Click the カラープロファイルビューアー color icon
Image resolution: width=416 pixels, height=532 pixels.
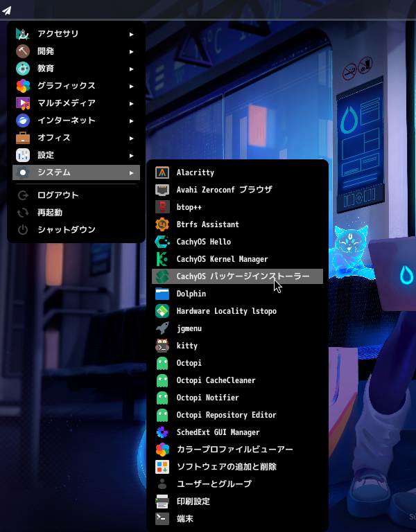162,450
